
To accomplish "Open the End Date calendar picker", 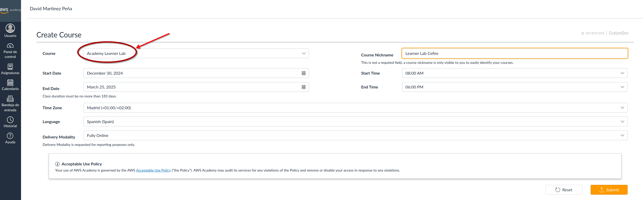I will pos(303,87).
